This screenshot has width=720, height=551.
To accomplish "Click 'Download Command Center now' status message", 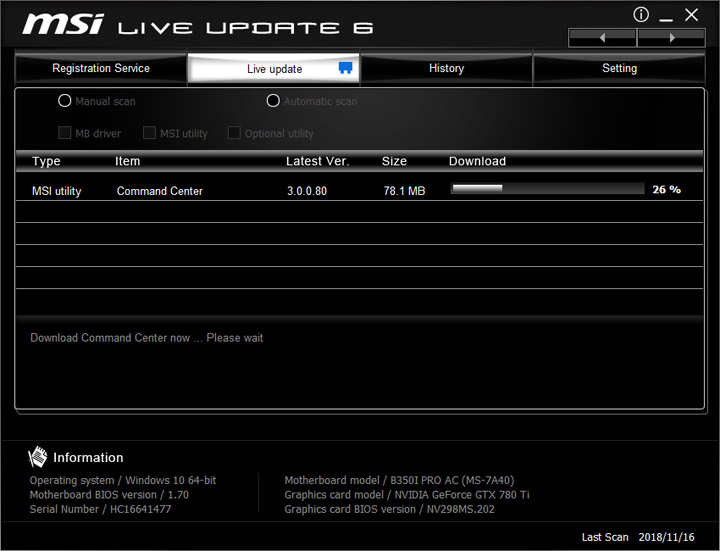I will (146, 338).
